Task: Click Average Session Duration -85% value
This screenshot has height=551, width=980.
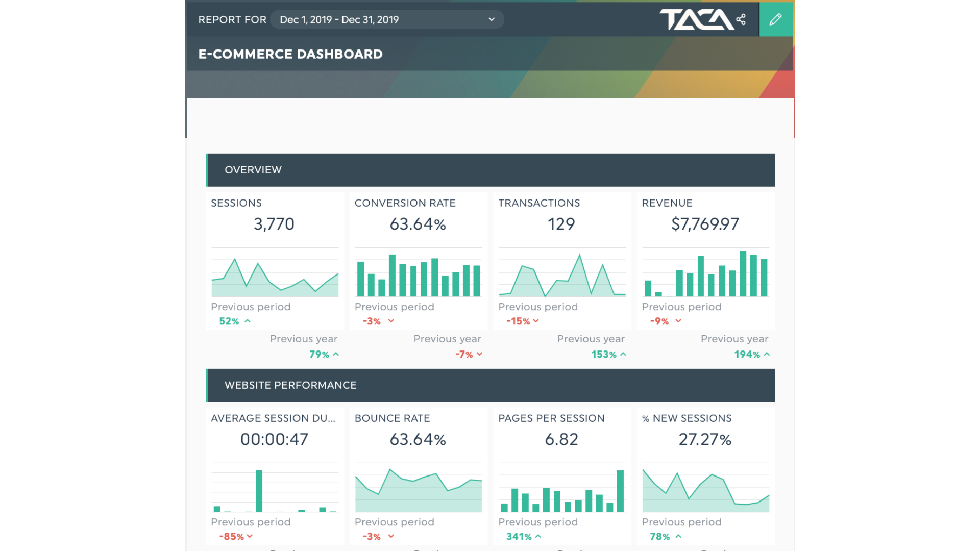Action: point(232,537)
